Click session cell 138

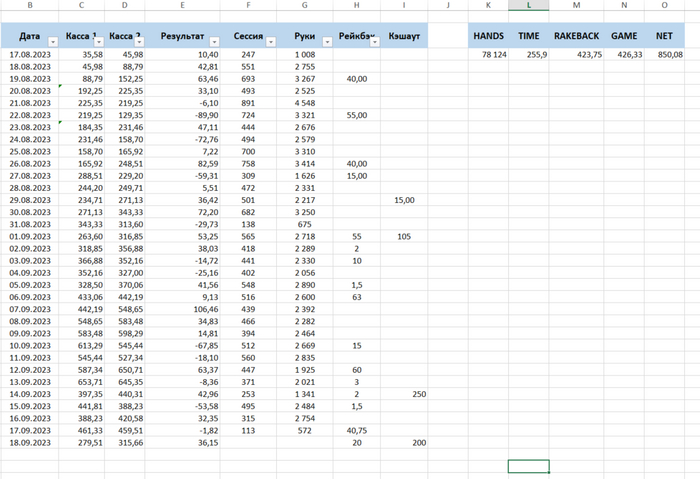(248, 225)
